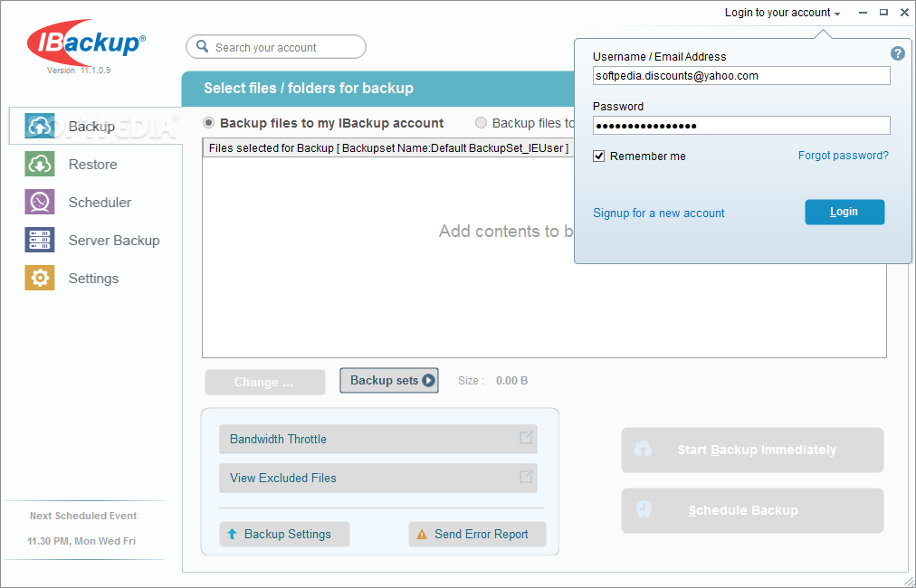Image resolution: width=916 pixels, height=588 pixels.
Task: Click the IBackup logo
Action: click(86, 43)
